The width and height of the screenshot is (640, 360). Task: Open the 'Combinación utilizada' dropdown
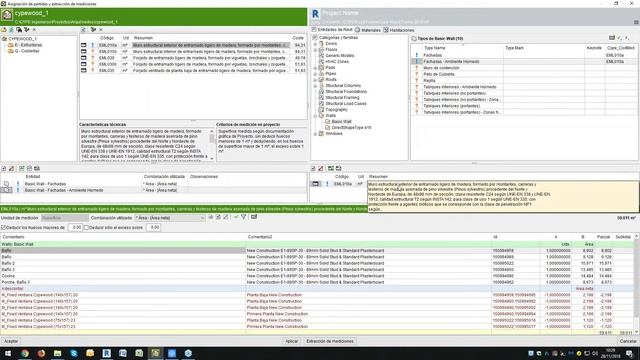(x=170, y=218)
